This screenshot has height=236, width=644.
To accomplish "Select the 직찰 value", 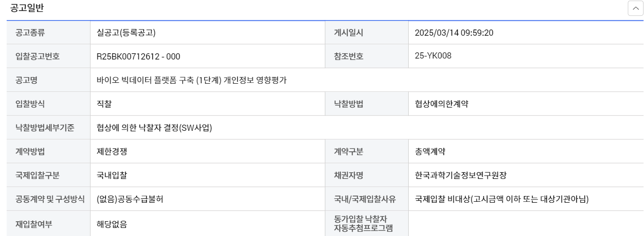I will tap(104, 104).
